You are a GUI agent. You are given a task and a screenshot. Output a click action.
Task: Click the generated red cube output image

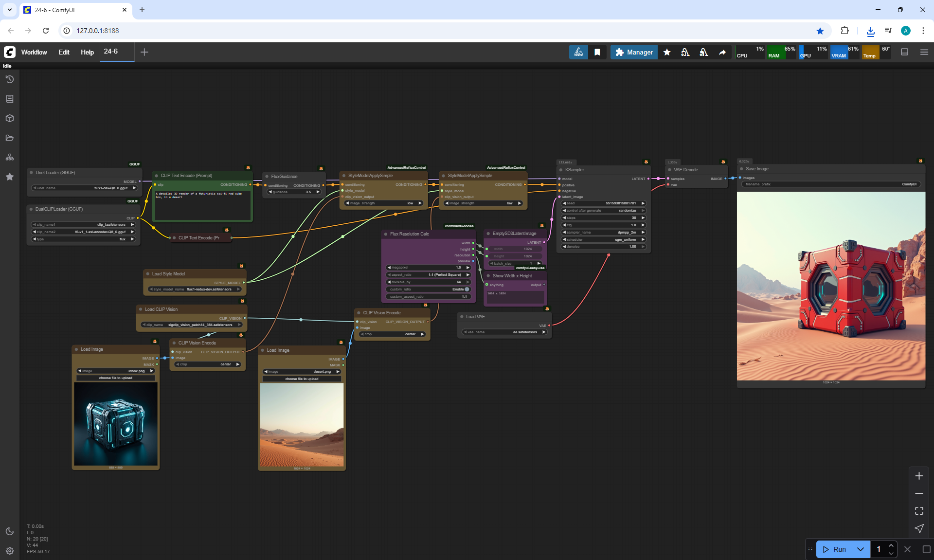831,286
